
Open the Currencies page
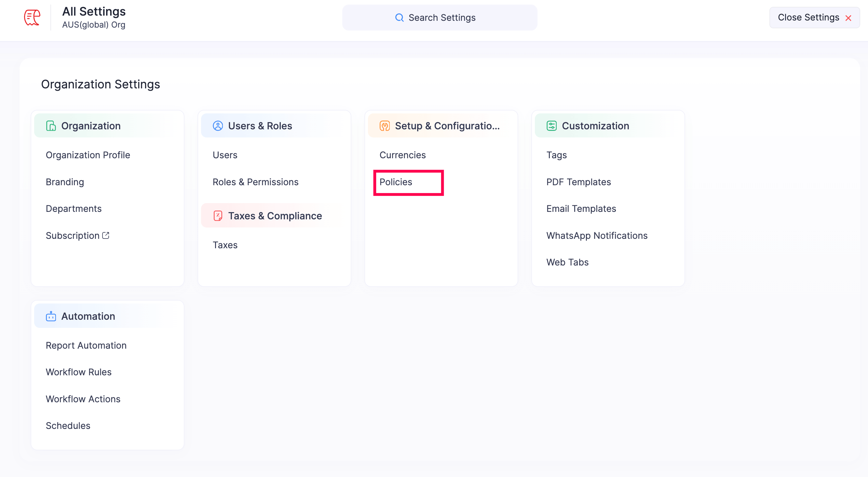pos(402,155)
